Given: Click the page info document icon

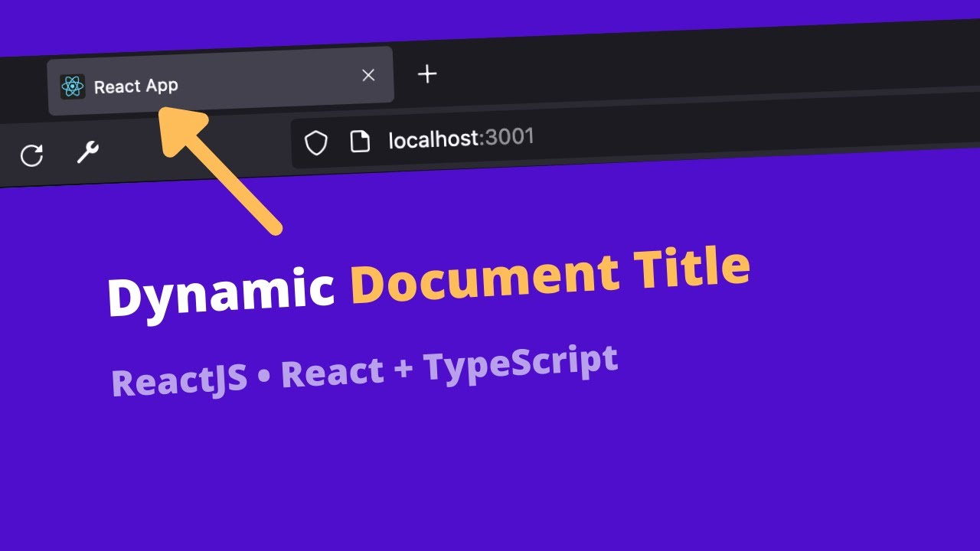Looking at the screenshot, I should tap(359, 141).
